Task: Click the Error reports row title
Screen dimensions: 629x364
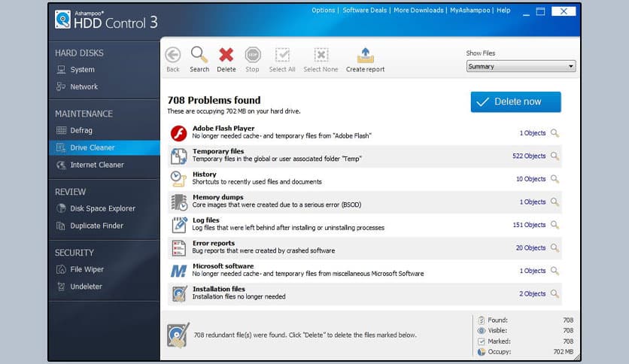Action: [x=214, y=243]
